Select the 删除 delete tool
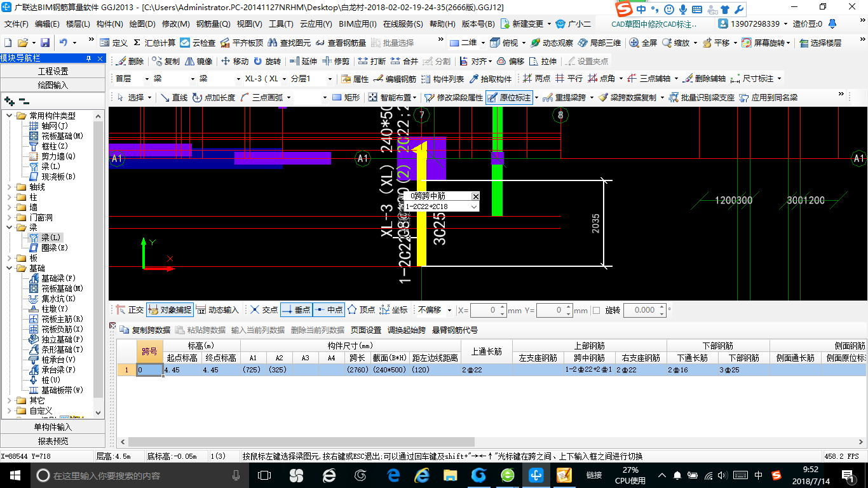 point(130,62)
